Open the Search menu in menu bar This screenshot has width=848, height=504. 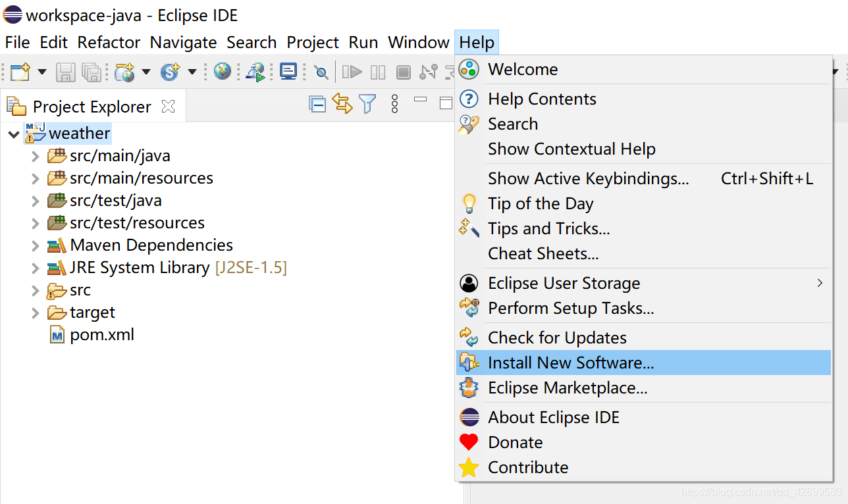[252, 42]
